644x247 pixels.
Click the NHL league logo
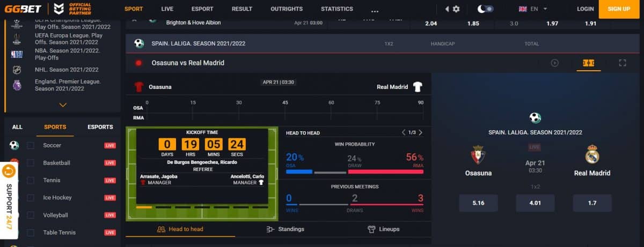pyautogui.click(x=17, y=70)
